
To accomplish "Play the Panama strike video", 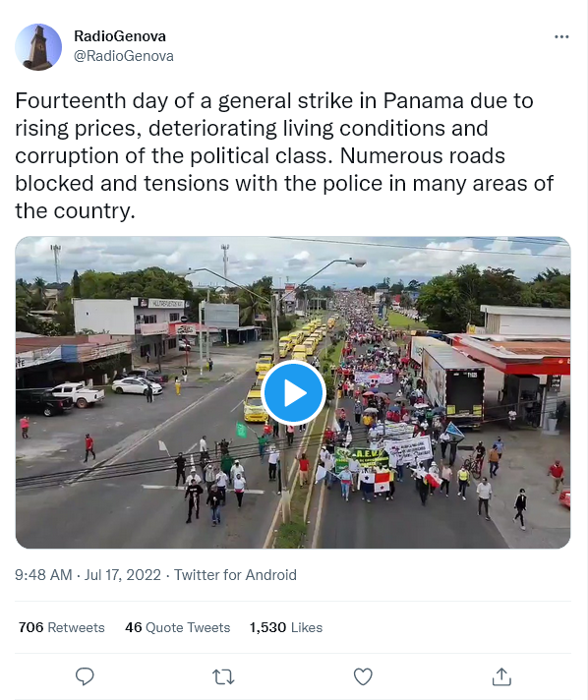I will 293,393.
